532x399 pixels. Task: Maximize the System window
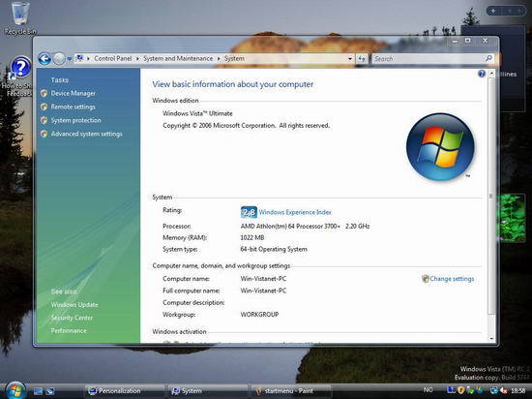coord(468,41)
